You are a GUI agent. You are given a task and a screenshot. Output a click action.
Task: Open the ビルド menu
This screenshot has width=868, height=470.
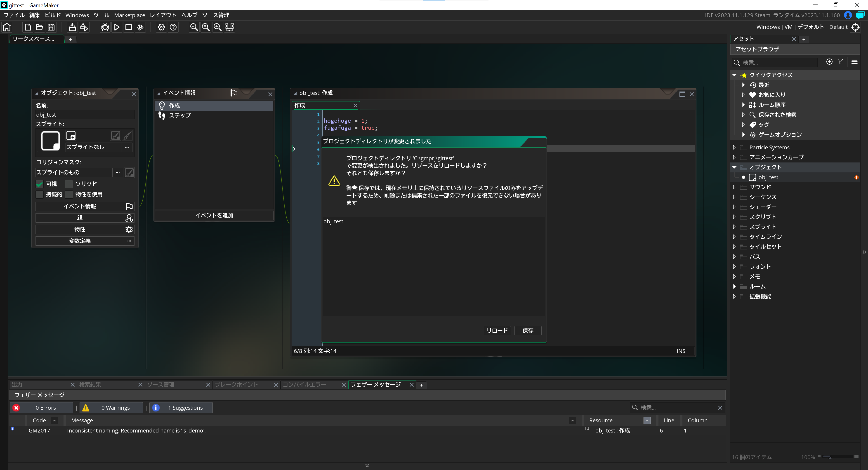pyautogui.click(x=53, y=15)
